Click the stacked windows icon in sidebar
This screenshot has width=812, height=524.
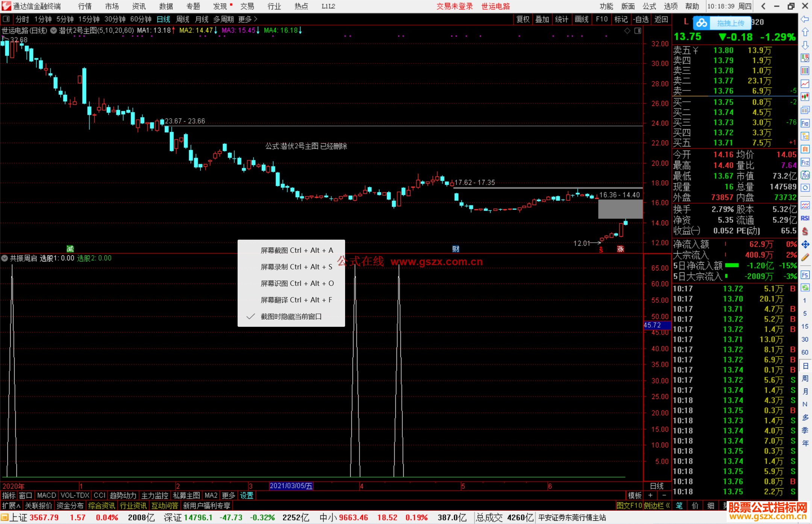[805, 110]
